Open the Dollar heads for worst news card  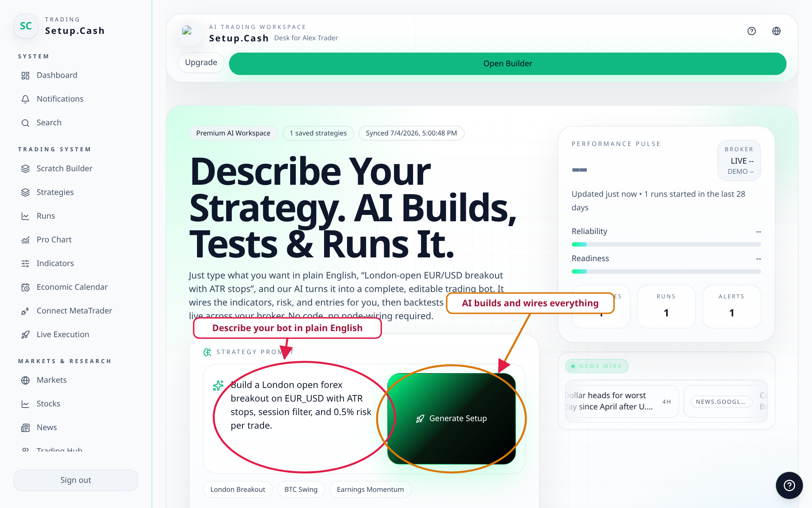[622, 401]
